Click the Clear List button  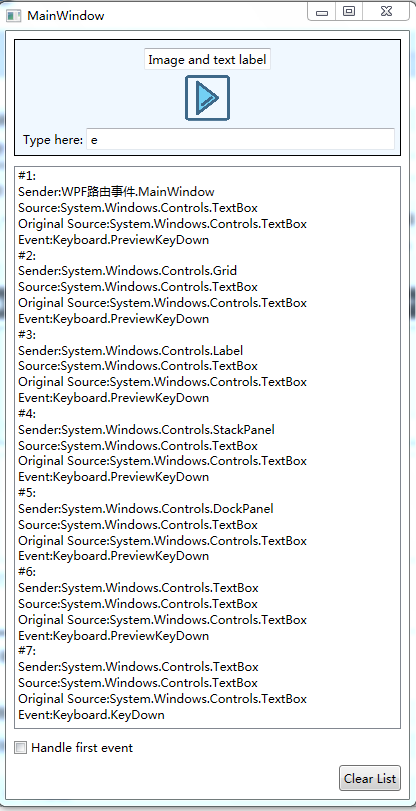click(370, 778)
